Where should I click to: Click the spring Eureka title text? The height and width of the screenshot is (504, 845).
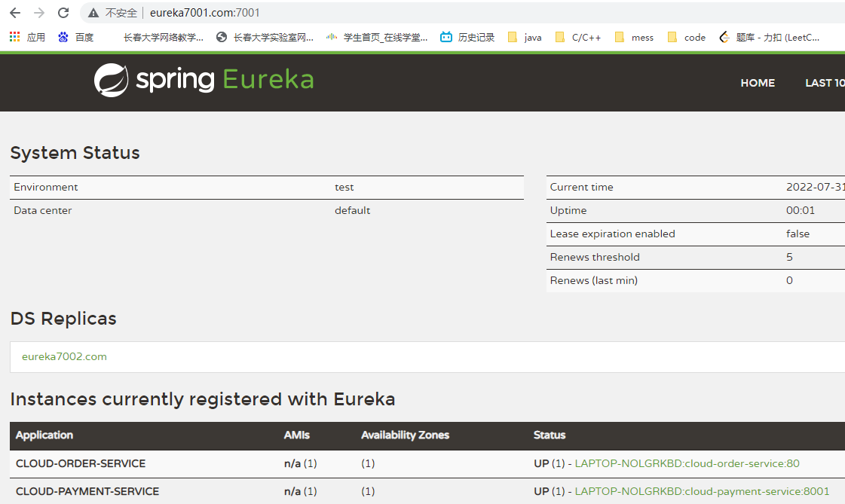(225, 80)
